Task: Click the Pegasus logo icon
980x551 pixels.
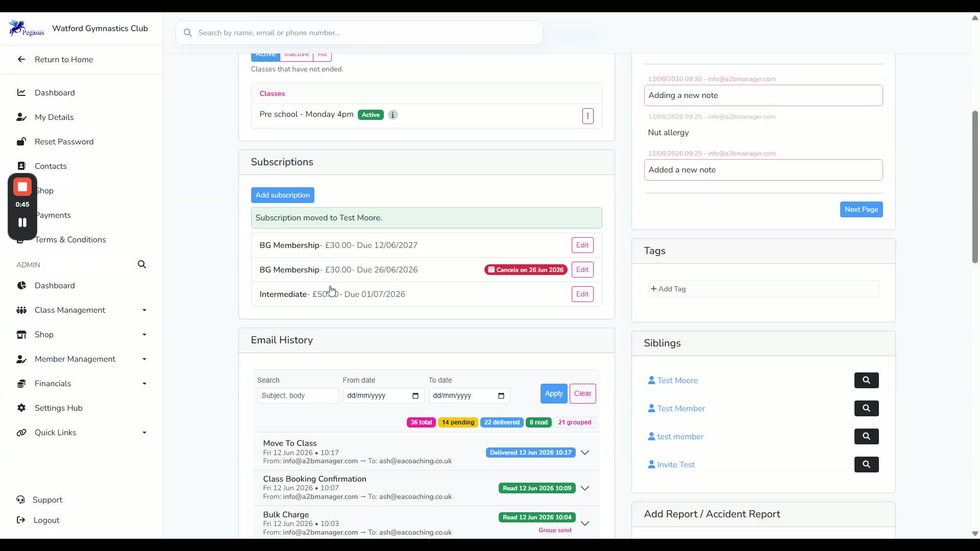Action: pos(26,29)
